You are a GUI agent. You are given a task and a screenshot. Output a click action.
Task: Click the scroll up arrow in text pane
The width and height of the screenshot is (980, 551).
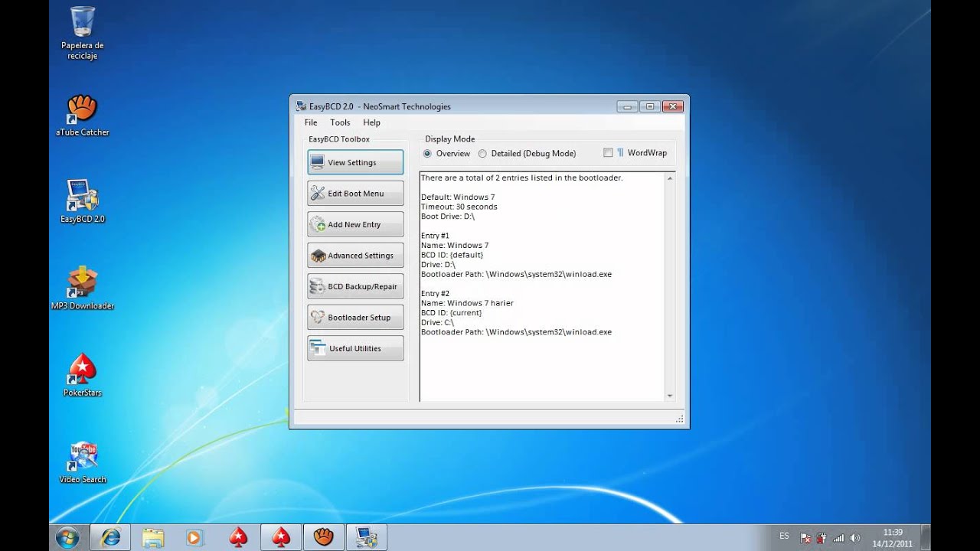670,178
